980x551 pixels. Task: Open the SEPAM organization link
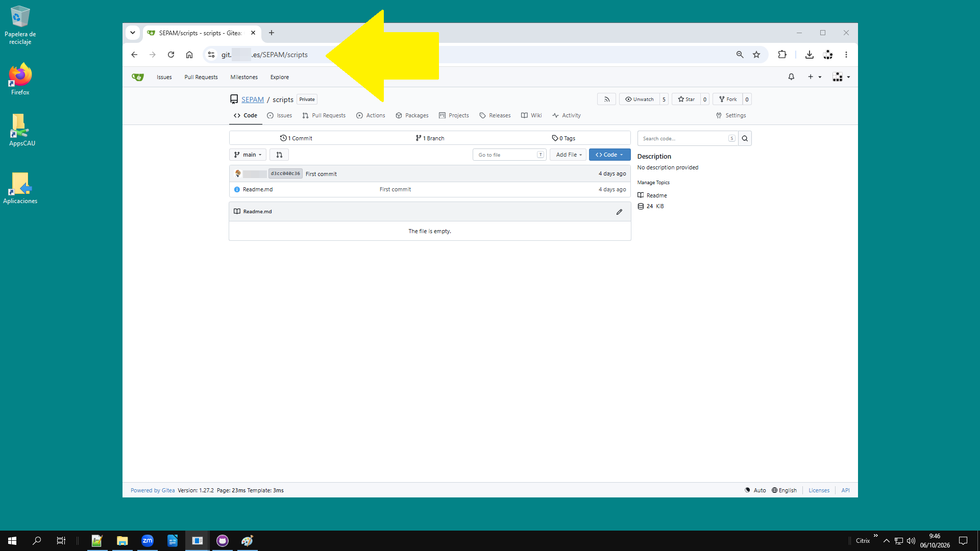[253, 99]
